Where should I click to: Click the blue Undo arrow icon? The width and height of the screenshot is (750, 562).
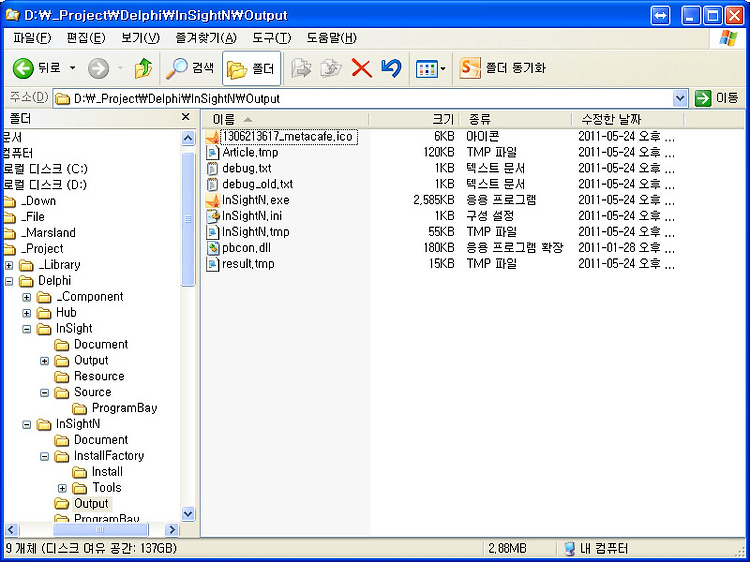click(x=391, y=68)
